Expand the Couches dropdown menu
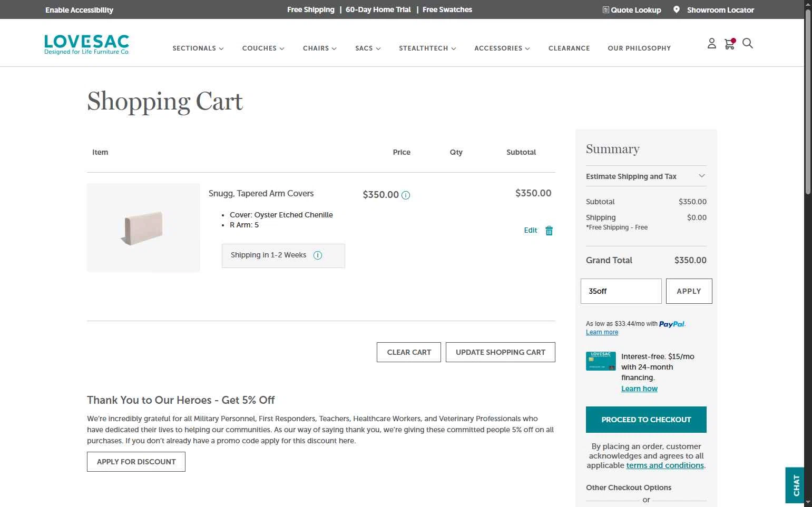 coord(263,48)
